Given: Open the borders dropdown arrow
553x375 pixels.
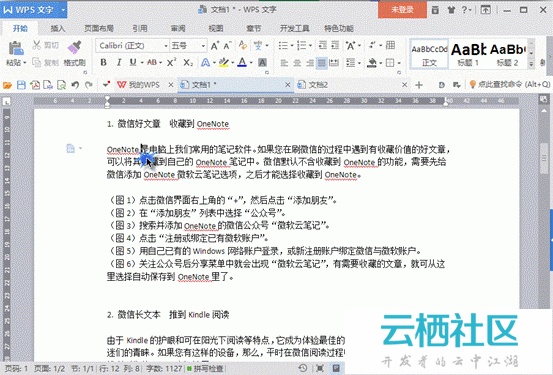Looking at the screenshot, I should click(399, 63).
